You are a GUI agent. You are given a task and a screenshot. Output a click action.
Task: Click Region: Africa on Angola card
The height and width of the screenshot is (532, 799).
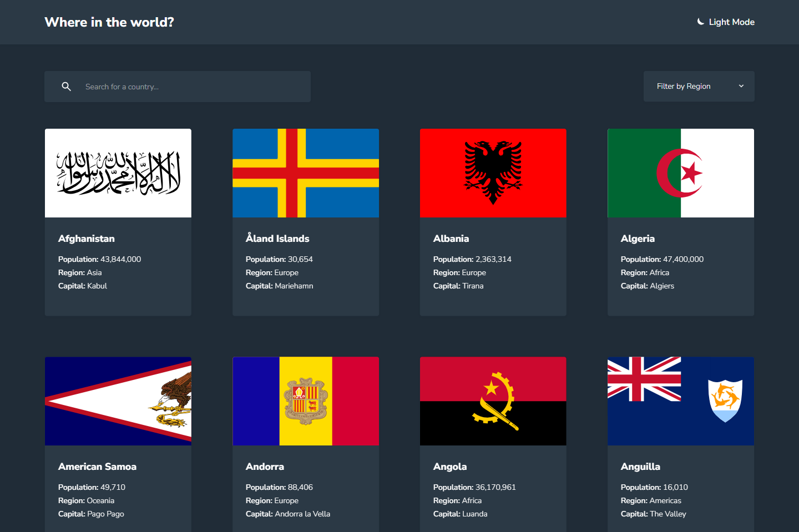[457, 500]
